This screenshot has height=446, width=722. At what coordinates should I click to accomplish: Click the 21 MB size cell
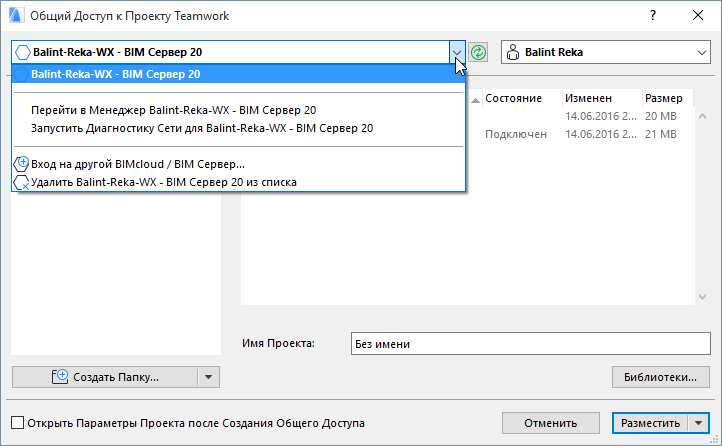point(661,134)
